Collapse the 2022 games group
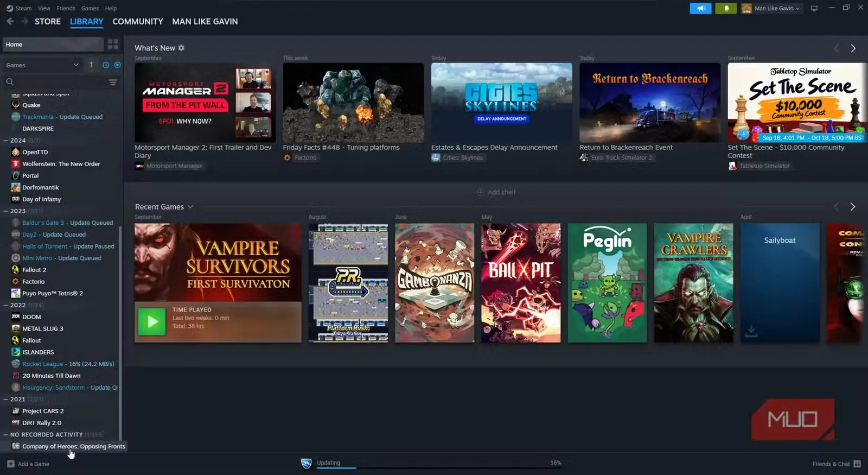Screen dimensions: 868x475 [6, 305]
